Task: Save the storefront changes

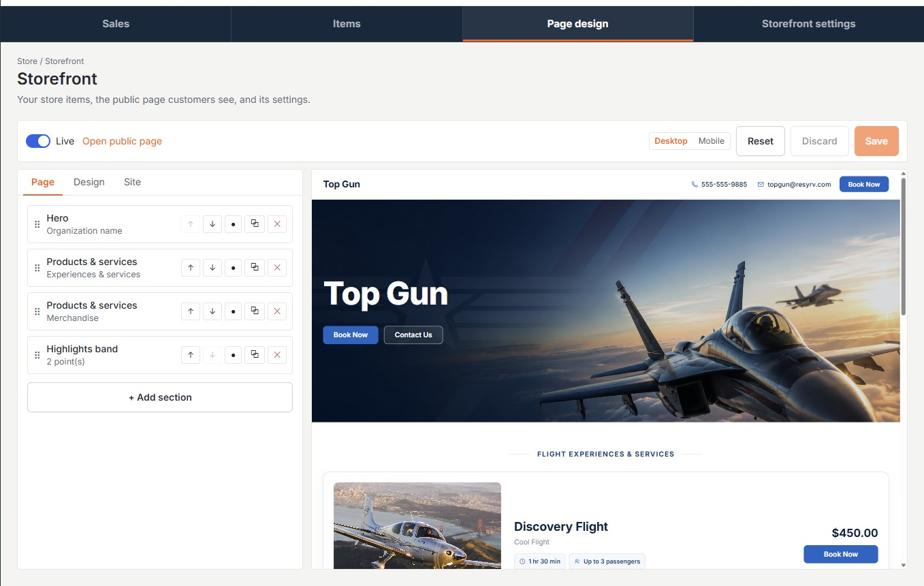Action: [x=876, y=141]
